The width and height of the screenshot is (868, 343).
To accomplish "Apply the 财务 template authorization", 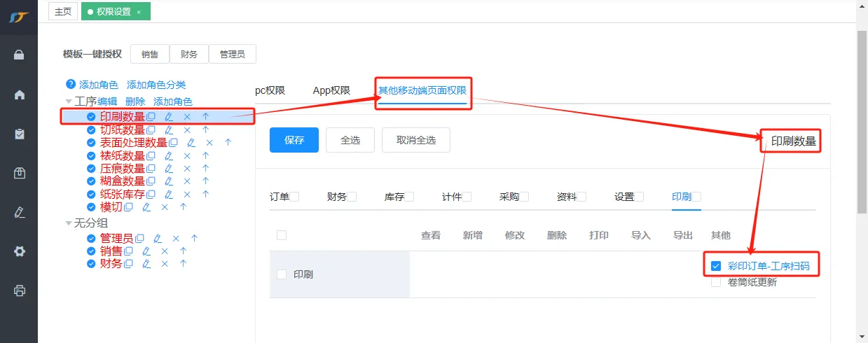I will (x=189, y=54).
